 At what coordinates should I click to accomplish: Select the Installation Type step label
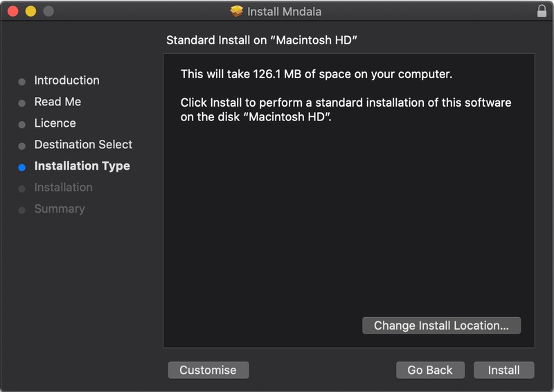point(82,166)
